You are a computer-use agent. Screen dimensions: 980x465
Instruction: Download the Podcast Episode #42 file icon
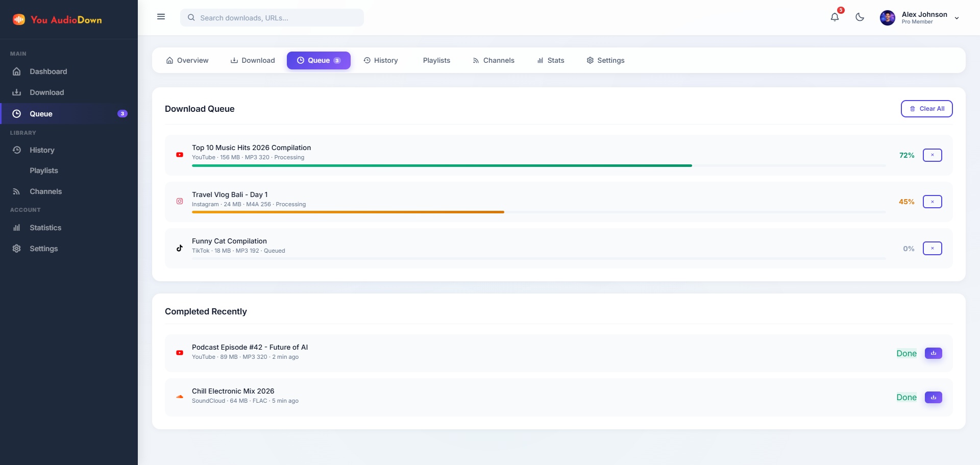click(933, 353)
